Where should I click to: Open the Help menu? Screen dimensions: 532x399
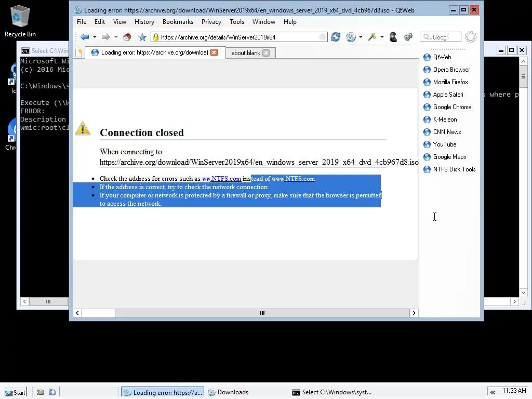pyautogui.click(x=290, y=22)
